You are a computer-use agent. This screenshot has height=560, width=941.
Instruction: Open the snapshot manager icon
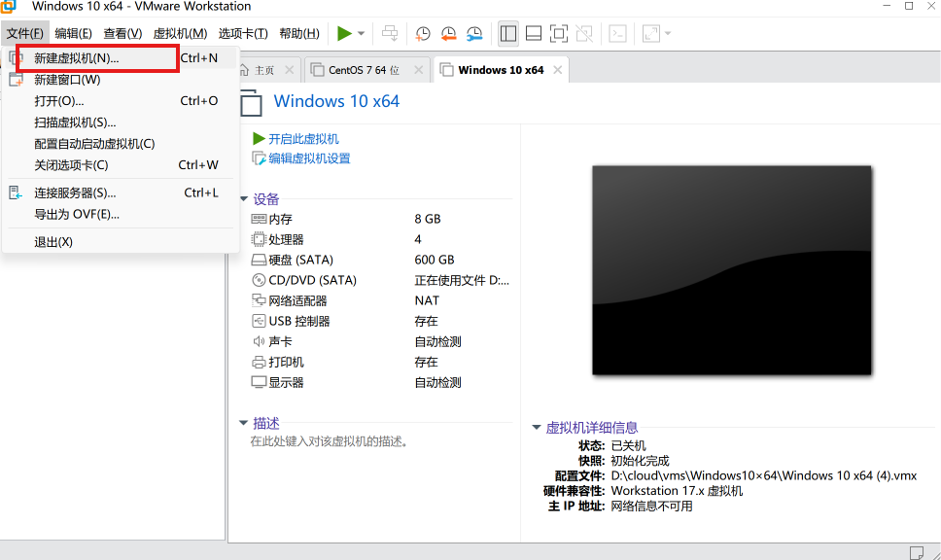pyautogui.click(x=474, y=34)
